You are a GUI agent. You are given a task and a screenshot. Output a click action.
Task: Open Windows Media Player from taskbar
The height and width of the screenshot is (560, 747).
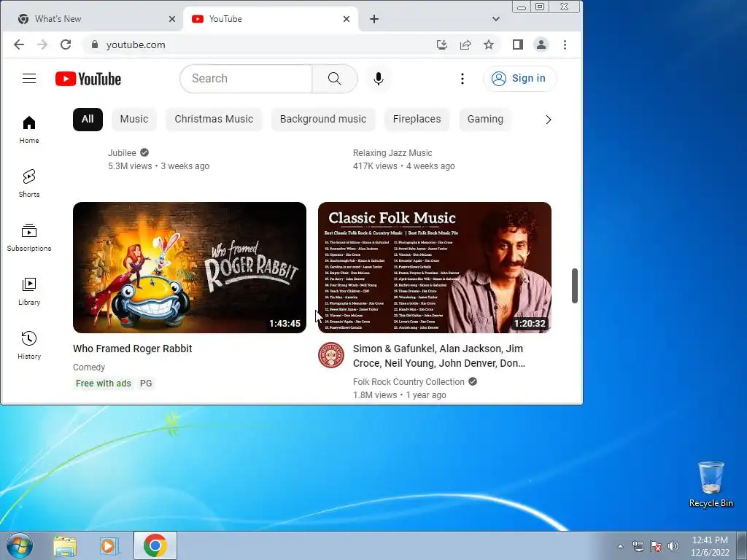[x=109, y=545]
